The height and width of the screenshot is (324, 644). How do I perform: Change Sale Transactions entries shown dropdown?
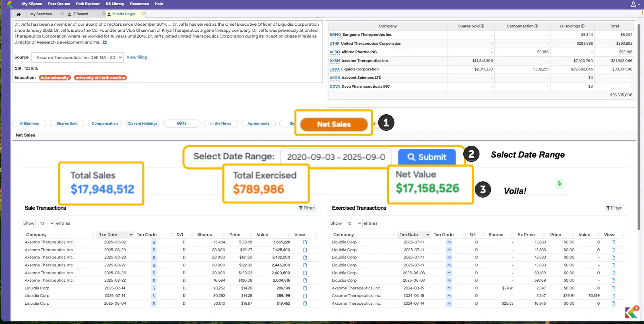pyautogui.click(x=45, y=223)
